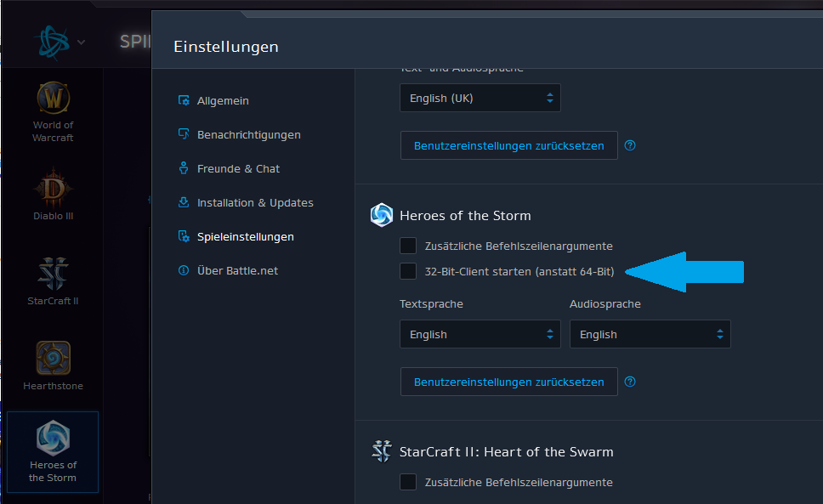Click the Über Battle.net info icon

coord(184,270)
